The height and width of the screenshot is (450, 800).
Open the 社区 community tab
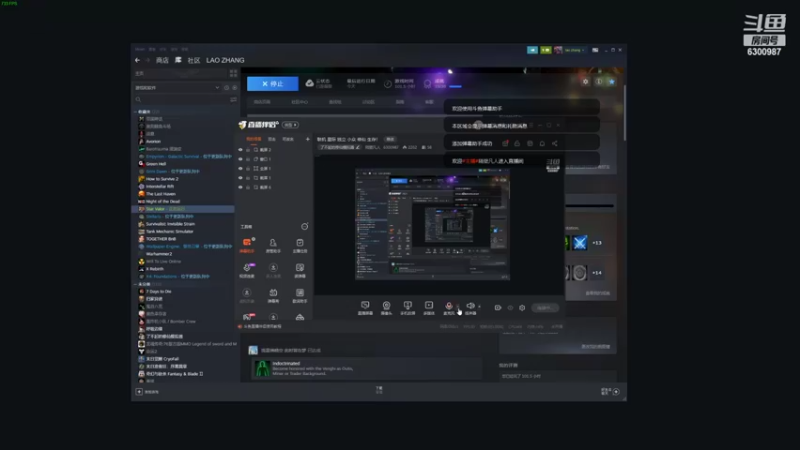click(194, 60)
